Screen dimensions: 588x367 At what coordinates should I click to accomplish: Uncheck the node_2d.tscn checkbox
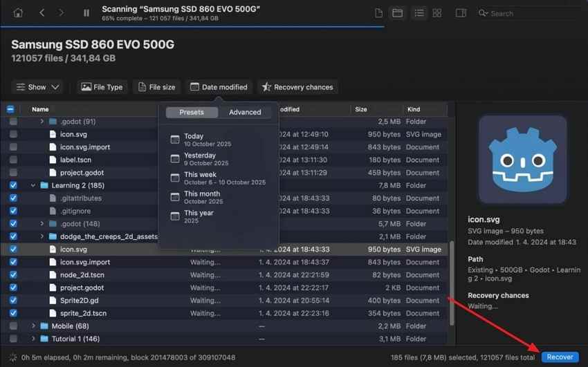[x=13, y=275]
